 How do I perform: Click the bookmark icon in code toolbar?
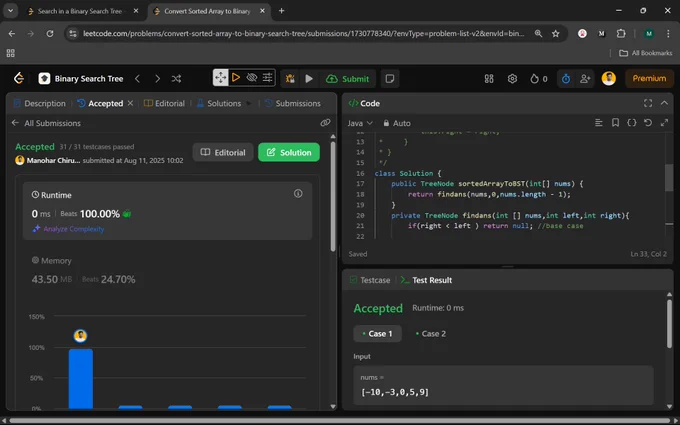pos(615,123)
